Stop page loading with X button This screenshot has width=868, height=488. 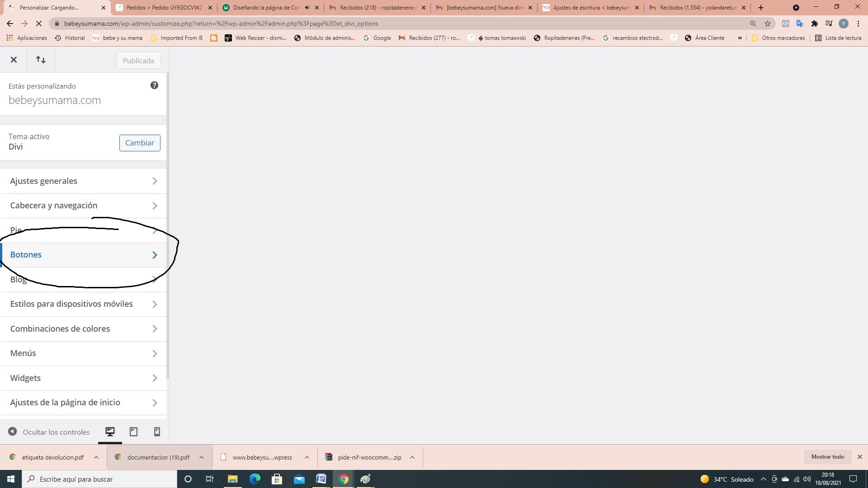pos(39,23)
